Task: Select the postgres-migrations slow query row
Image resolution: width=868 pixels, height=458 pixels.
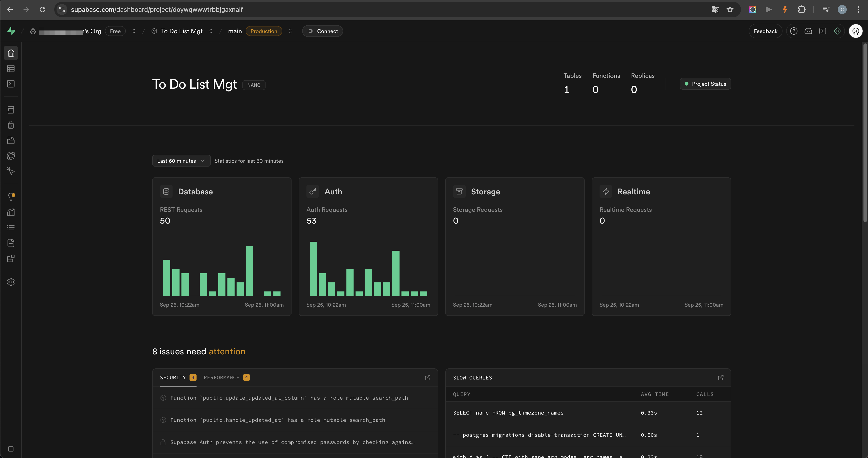Action: 588,435
